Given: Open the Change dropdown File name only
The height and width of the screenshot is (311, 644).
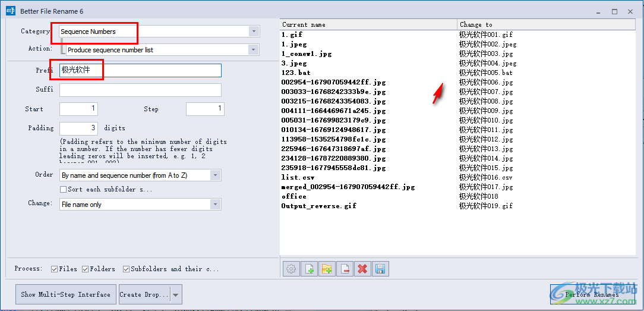Looking at the screenshot, I should (x=140, y=204).
